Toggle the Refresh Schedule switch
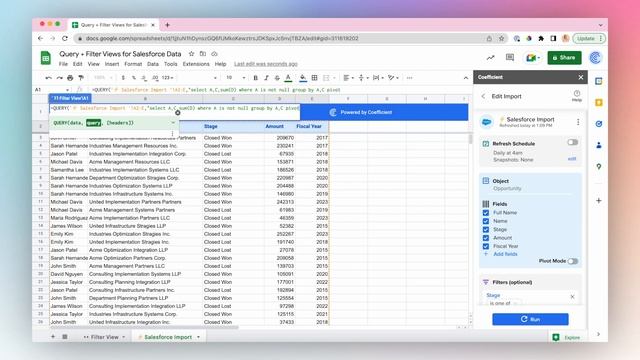Image resolution: width=640 pixels, height=360 pixels. [573, 142]
